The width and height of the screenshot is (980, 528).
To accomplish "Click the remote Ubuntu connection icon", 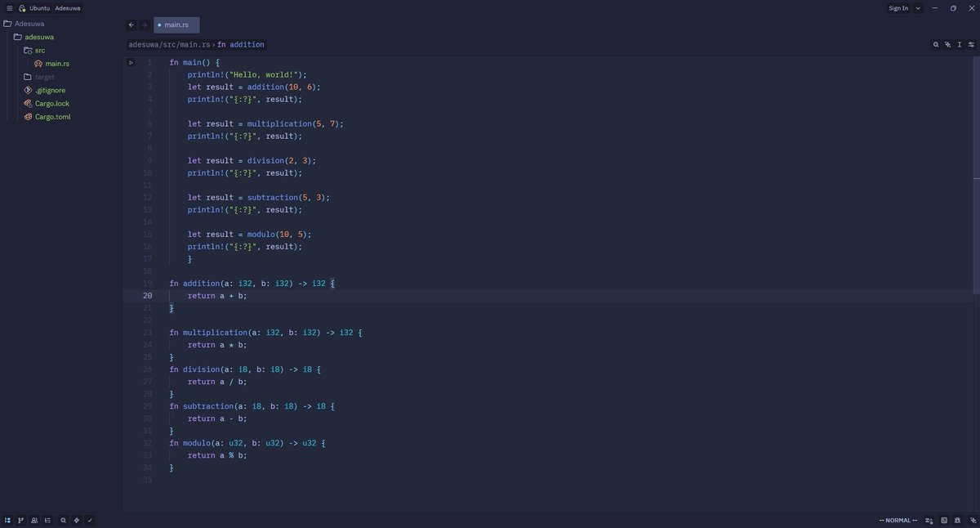I will tap(22, 8).
